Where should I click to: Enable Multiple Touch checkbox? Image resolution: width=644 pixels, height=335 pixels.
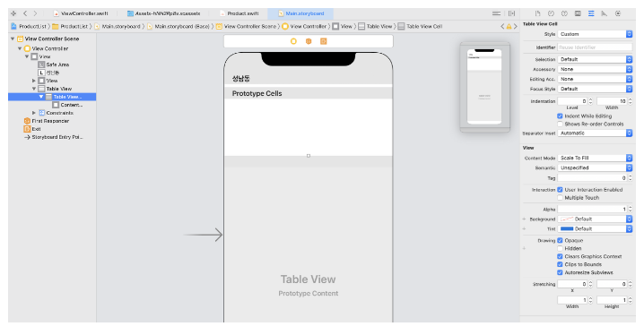click(560, 198)
